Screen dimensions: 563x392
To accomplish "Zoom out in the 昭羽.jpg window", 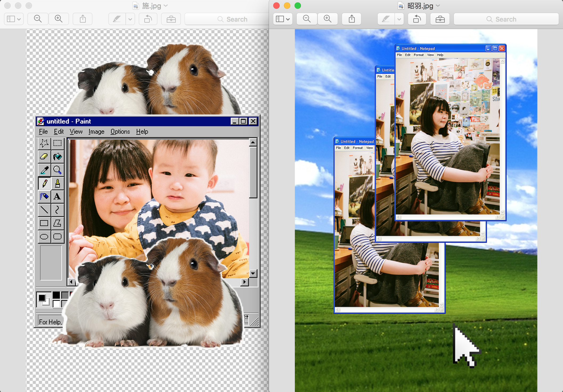I will point(307,19).
